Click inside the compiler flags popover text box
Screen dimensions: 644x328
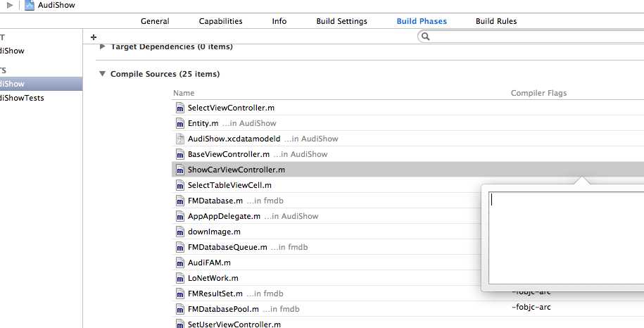pos(567,237)
